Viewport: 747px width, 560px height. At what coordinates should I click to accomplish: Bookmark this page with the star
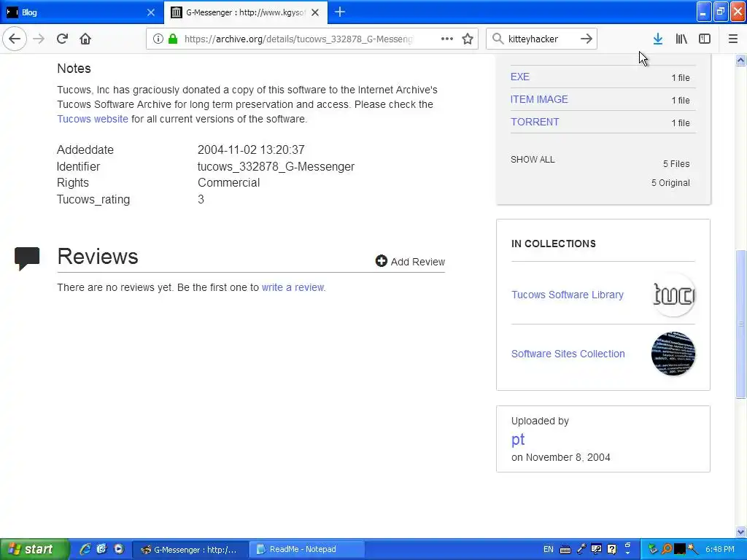point(468,39)
